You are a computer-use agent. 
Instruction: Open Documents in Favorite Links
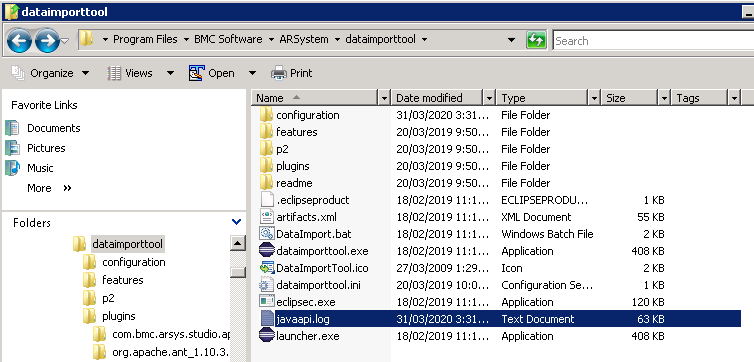click(53, 128)
